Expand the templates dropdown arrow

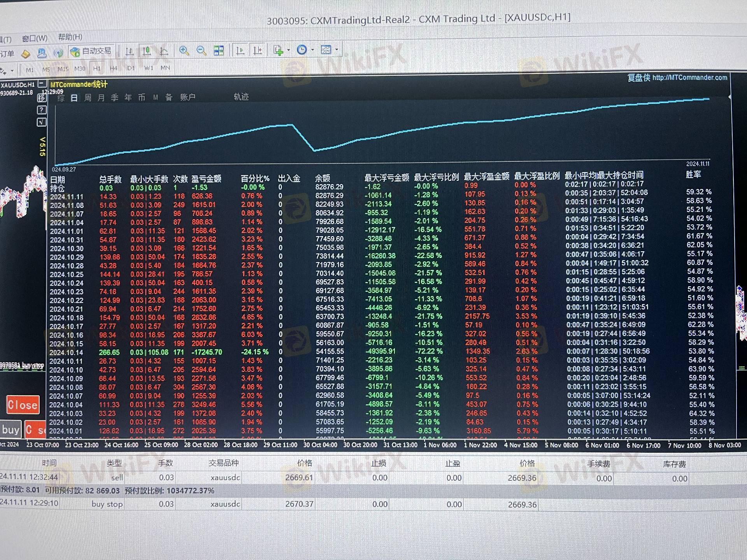tap(337, 49)
